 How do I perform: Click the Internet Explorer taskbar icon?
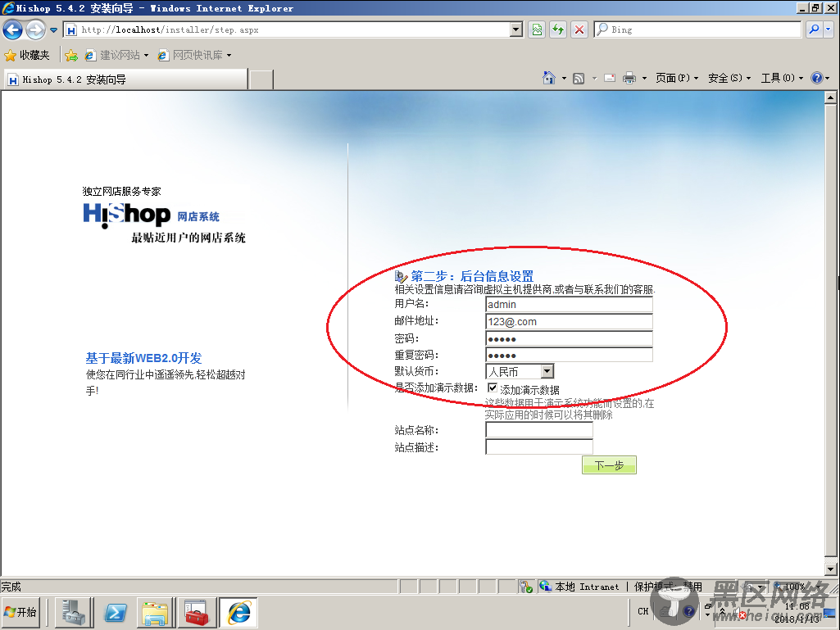click(238, 612)
